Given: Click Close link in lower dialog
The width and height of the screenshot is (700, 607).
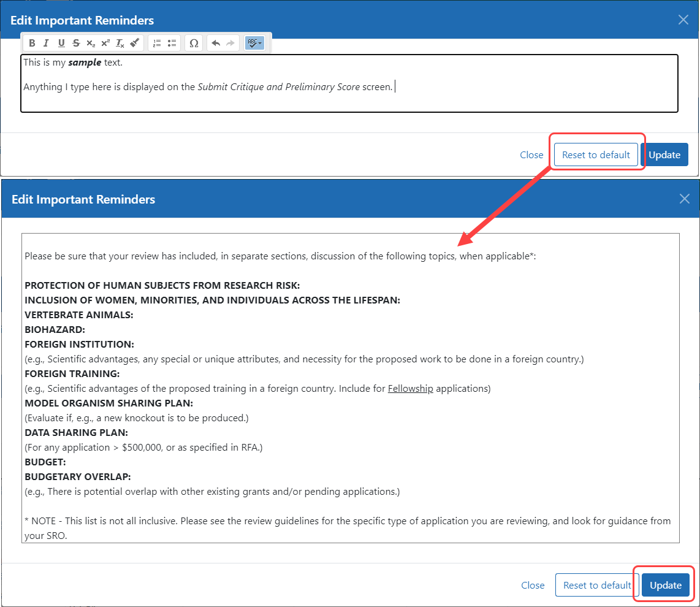Looking at the screenshot, I should point(533,585).
